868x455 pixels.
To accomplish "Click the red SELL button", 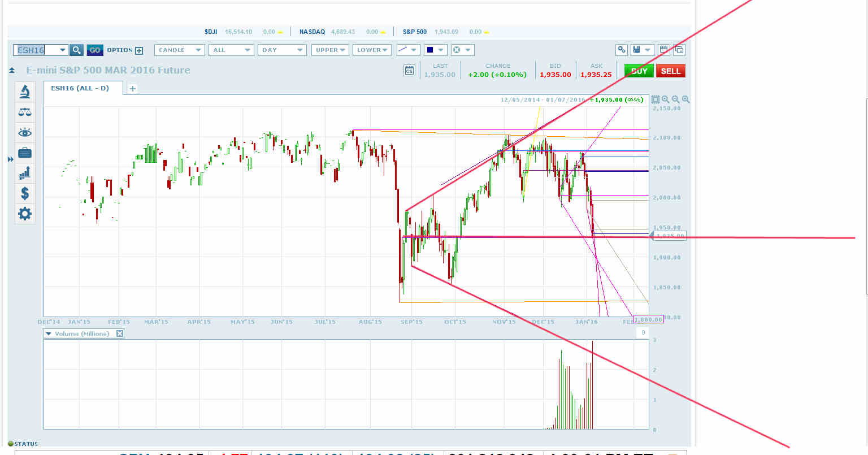I will tap(671, 71).
